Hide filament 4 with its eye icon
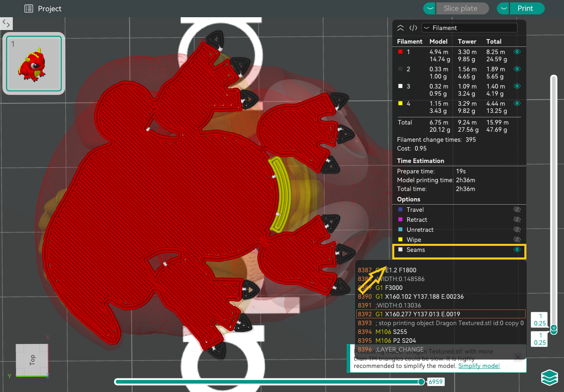This screenshot has width=564, height=392. [x=517, y=103]
